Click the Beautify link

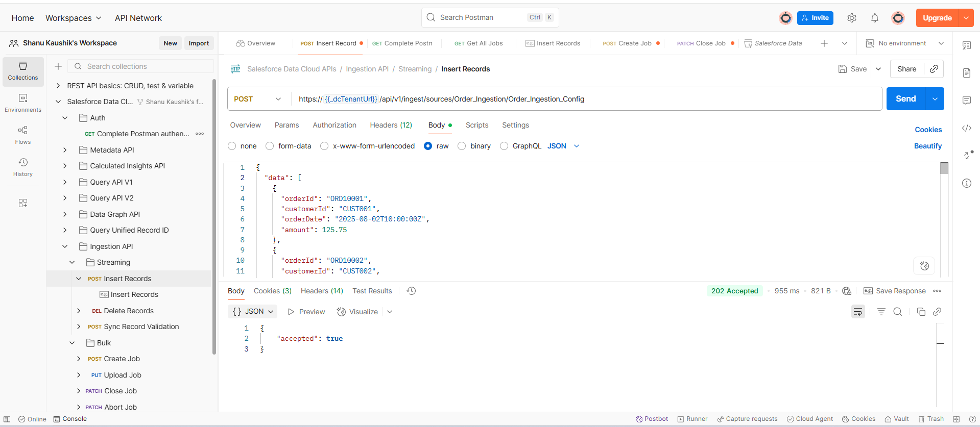[x=927, y=146]
